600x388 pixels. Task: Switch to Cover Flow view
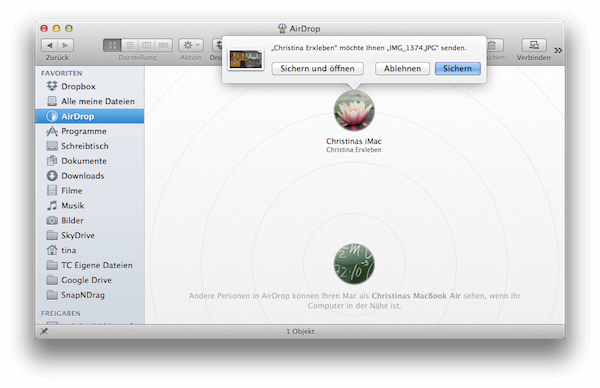(164, 45)
